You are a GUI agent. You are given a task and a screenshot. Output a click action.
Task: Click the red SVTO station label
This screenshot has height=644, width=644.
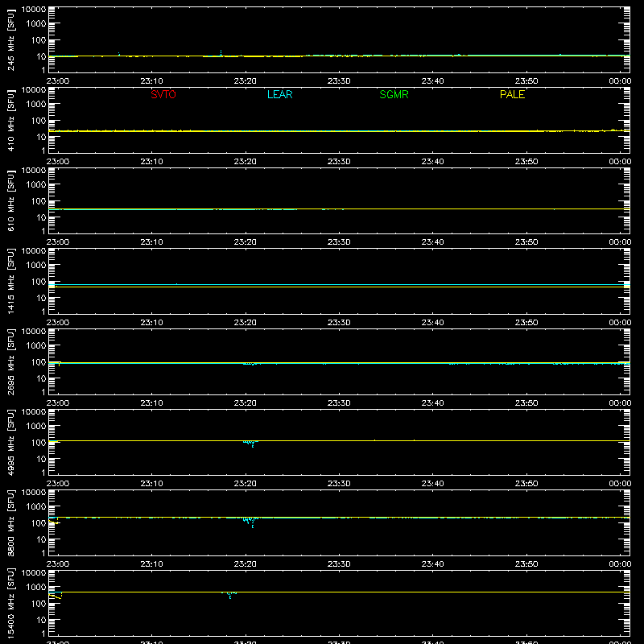pyautogui.click(x=163, y=94)
